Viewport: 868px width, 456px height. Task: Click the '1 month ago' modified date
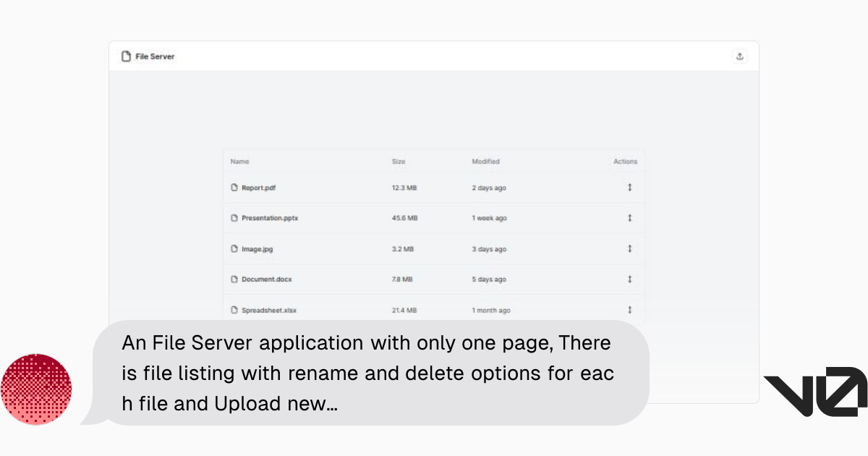point(491,310)
